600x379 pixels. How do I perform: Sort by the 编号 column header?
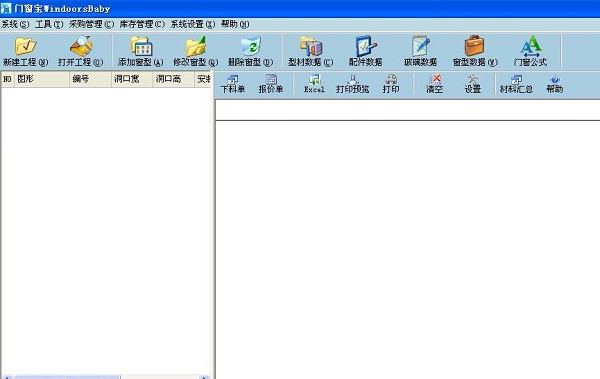point(90,79)
